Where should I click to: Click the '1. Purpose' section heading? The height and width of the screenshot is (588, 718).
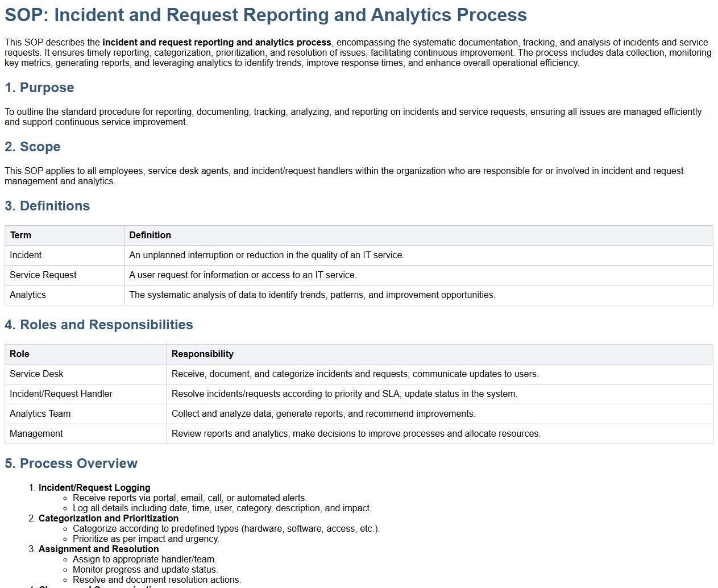[x=39, y=88]
